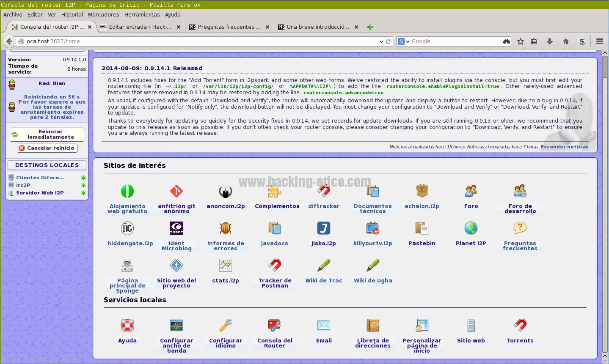Open the Archivo menu
Screen dimensions: 609x364
[x=13, y=15]
